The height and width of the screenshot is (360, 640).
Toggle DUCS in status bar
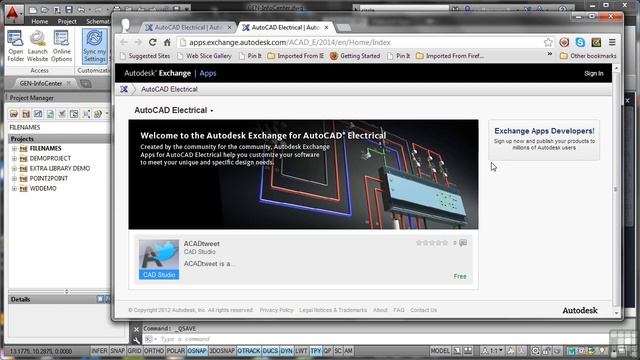[270, 351]
